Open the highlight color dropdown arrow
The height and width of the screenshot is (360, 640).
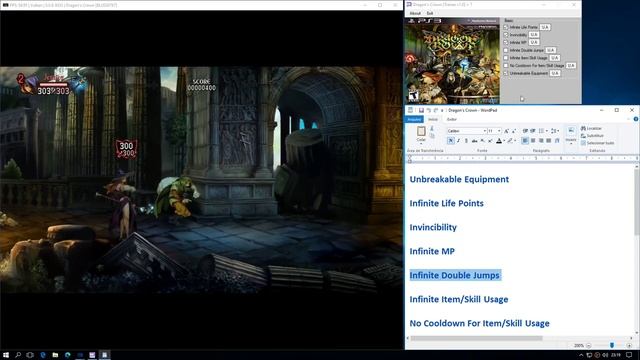click(515, 141)
